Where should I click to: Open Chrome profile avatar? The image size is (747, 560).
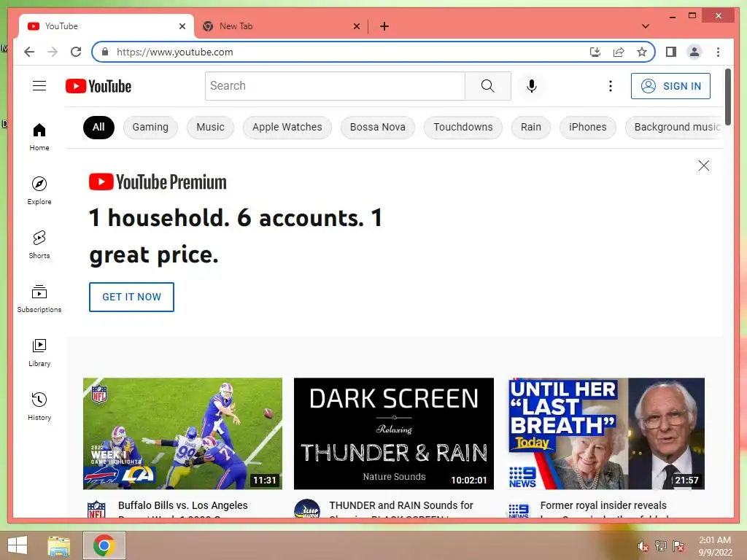[x=694, y=52]
